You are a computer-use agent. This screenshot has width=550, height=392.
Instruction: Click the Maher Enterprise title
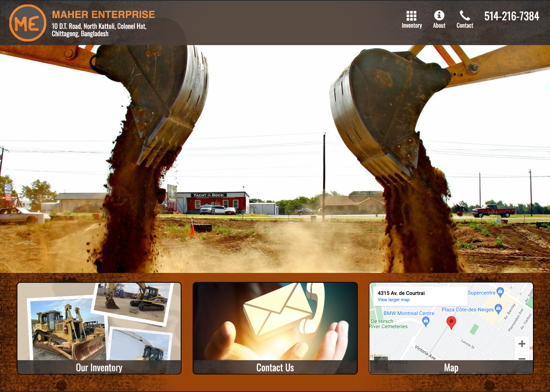pyautogui.click(x=103, y=14)
